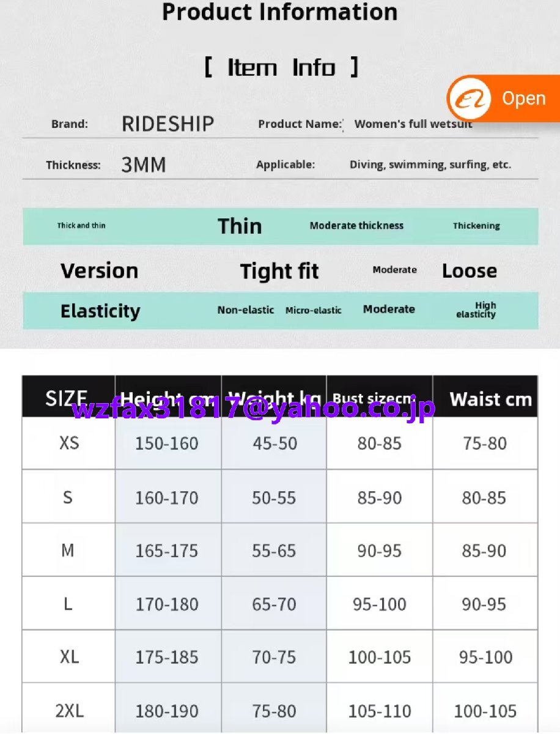The width and height of the screenshot is (560, 734).
Task: Choose the Loose version option
Action: point(470,271)
